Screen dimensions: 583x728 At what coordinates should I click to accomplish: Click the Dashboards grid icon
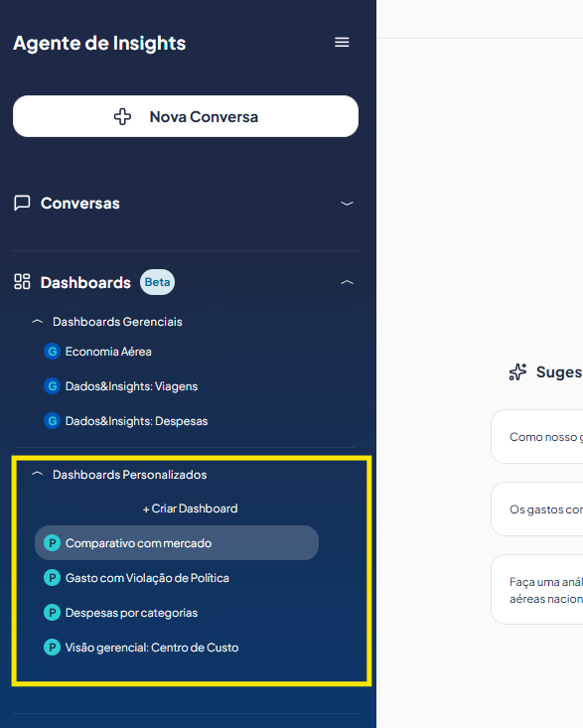(x=22, y=282)
